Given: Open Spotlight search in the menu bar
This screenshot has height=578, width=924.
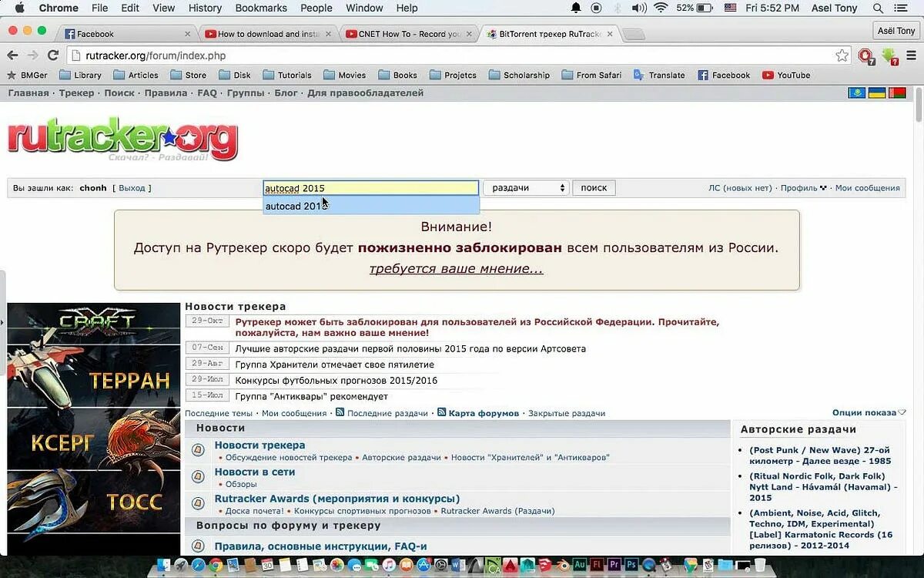Looking at the screenshot, I should tap(878, 8).
